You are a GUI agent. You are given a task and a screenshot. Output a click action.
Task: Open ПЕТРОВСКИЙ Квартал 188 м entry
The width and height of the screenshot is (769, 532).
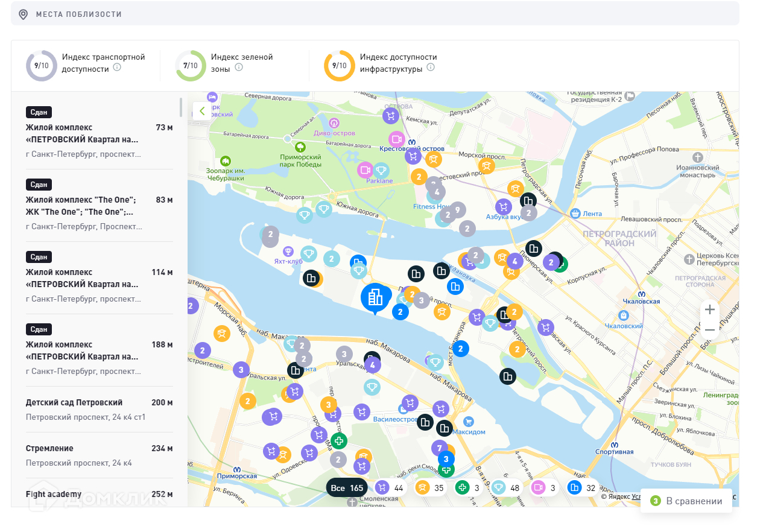click(100, 350)
